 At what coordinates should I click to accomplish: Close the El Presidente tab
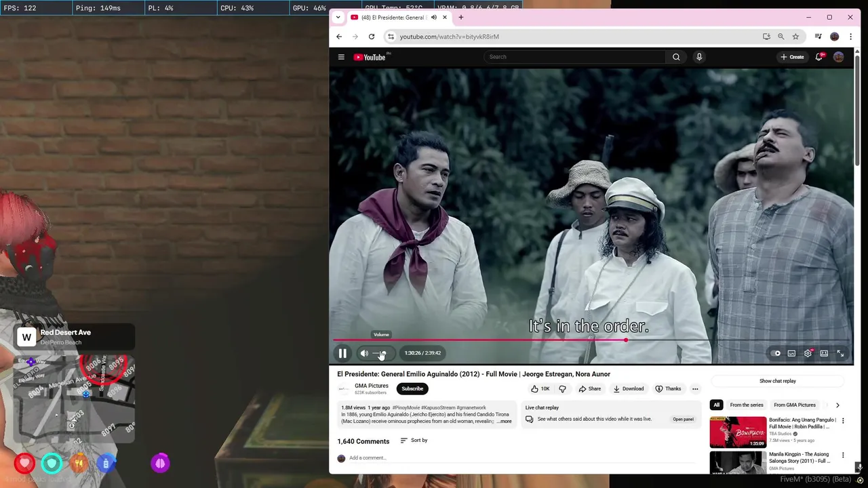point(445,18)
